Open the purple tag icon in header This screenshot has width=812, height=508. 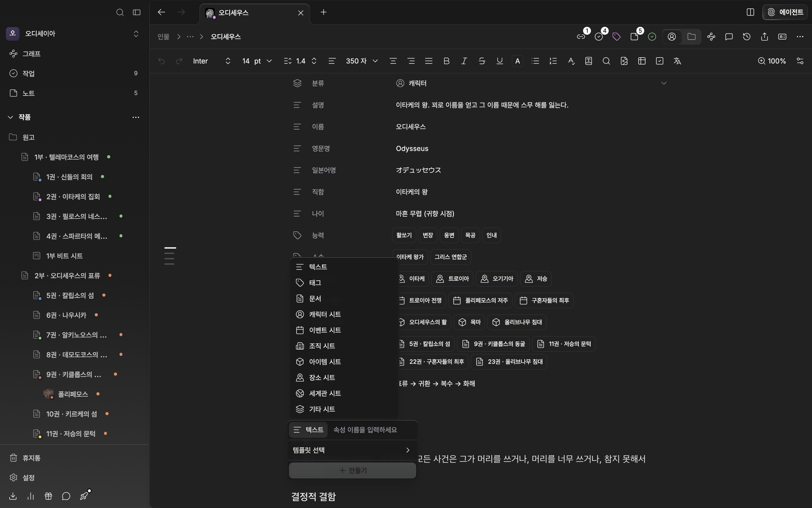point(616,37)
